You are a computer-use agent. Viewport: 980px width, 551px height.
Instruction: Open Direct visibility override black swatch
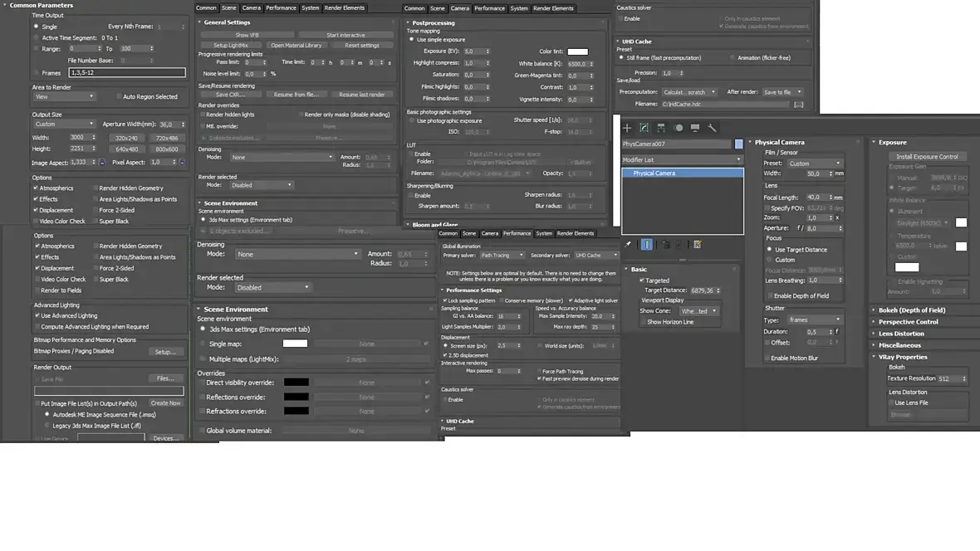pos(296,383)
